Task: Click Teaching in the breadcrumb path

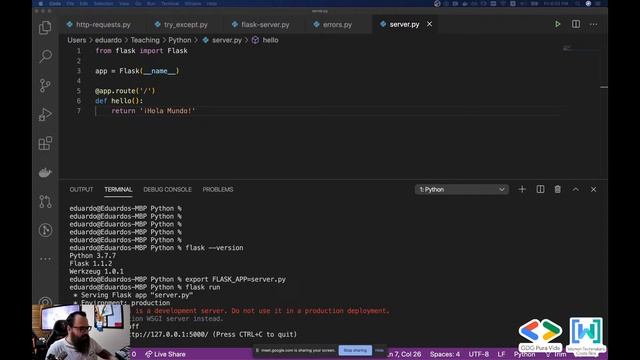Action: point(145,40)
